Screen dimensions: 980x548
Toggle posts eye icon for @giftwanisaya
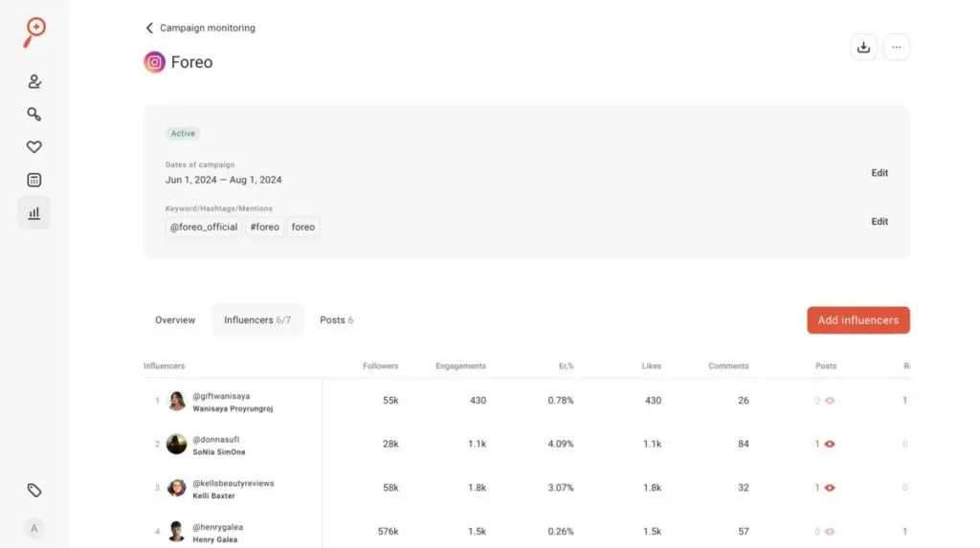[x=830, y=401]
